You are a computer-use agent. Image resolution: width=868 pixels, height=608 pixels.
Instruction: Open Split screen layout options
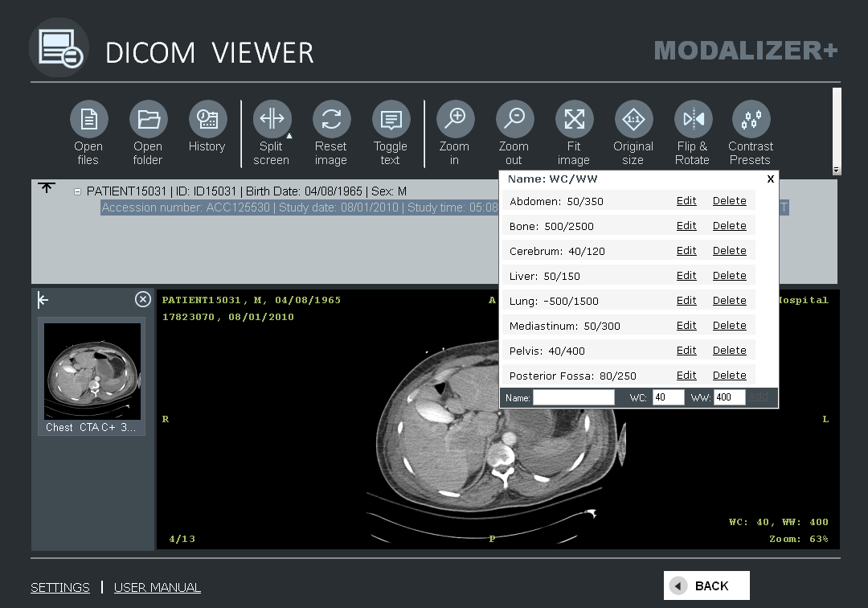(272, 120)
